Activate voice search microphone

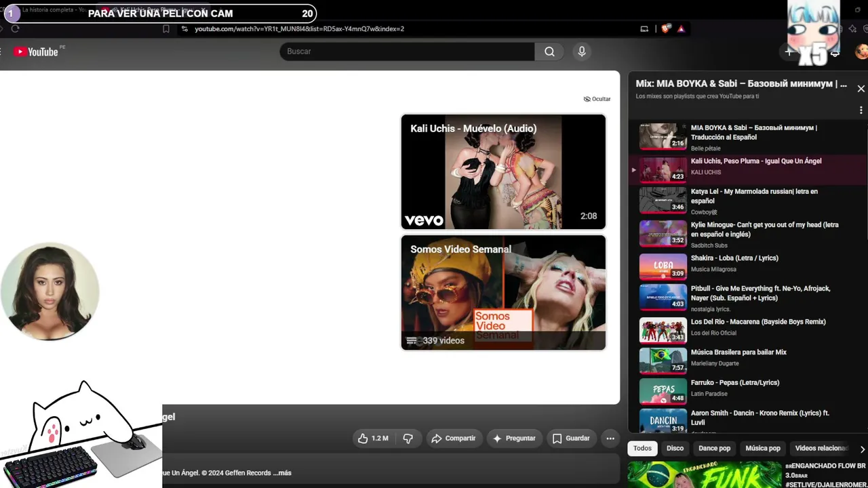click(581, 52)
